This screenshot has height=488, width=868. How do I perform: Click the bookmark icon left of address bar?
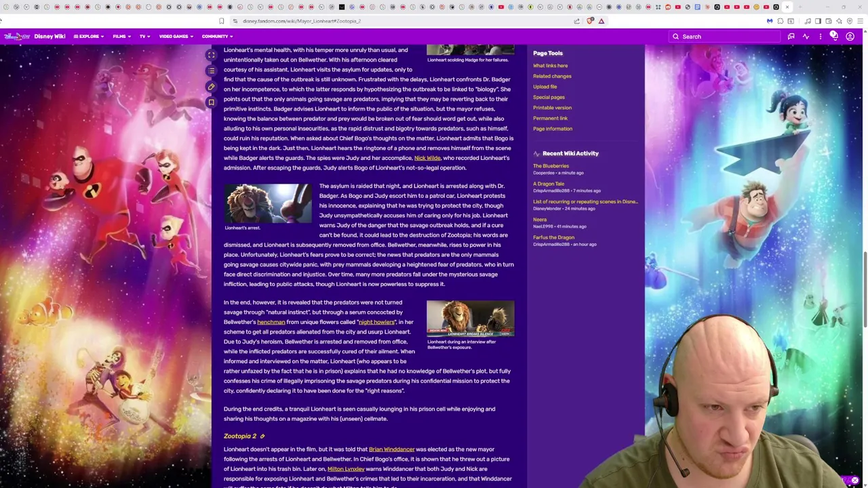click(221, 21)
